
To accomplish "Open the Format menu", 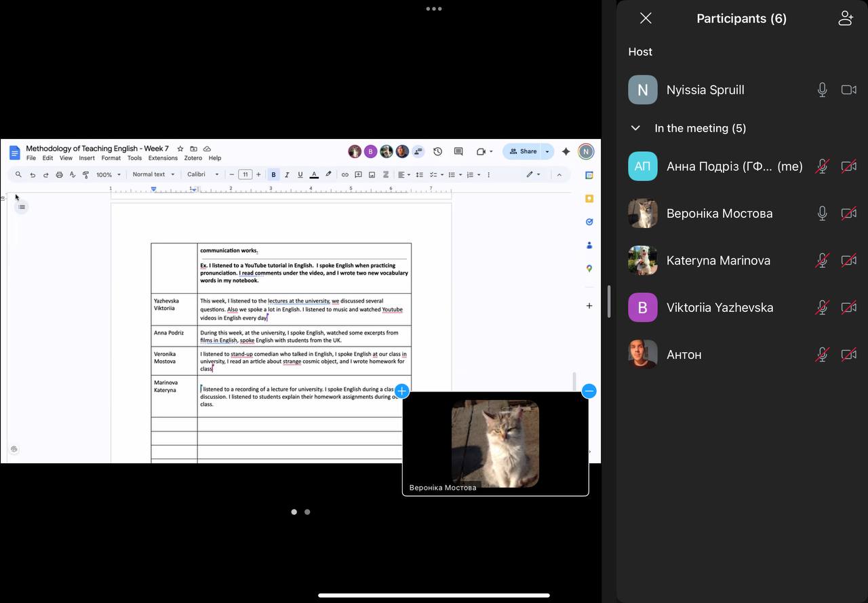I will coord(111,158).
